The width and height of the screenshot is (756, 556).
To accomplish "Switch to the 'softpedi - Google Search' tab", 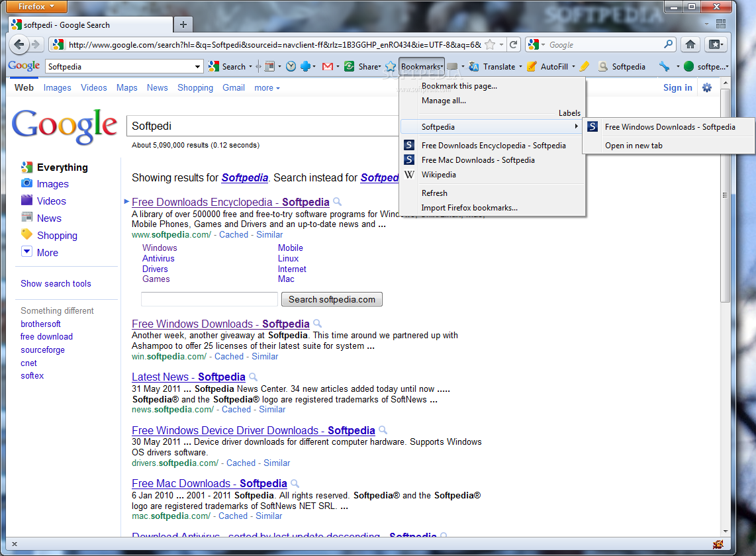I will click(91, 24).
